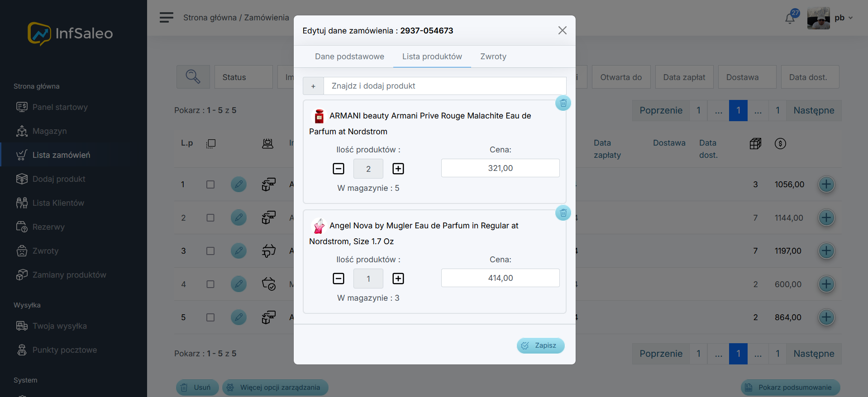
Task: Edit the quantity field showing 2
Action: [x=368, y=169]
